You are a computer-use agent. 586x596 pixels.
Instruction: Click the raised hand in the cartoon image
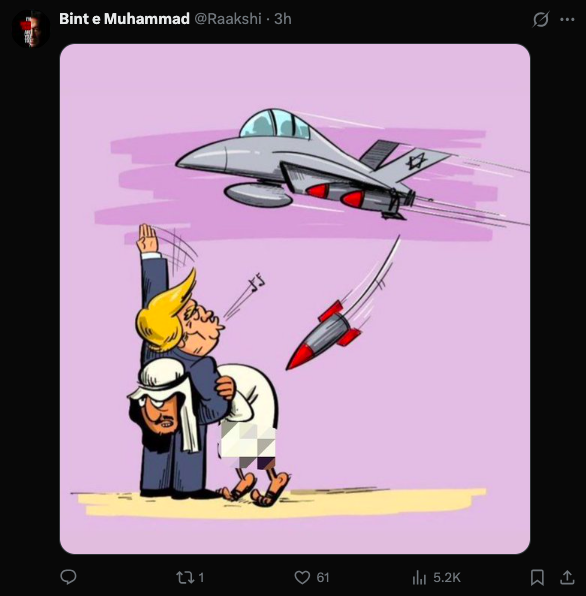[147, 238]
